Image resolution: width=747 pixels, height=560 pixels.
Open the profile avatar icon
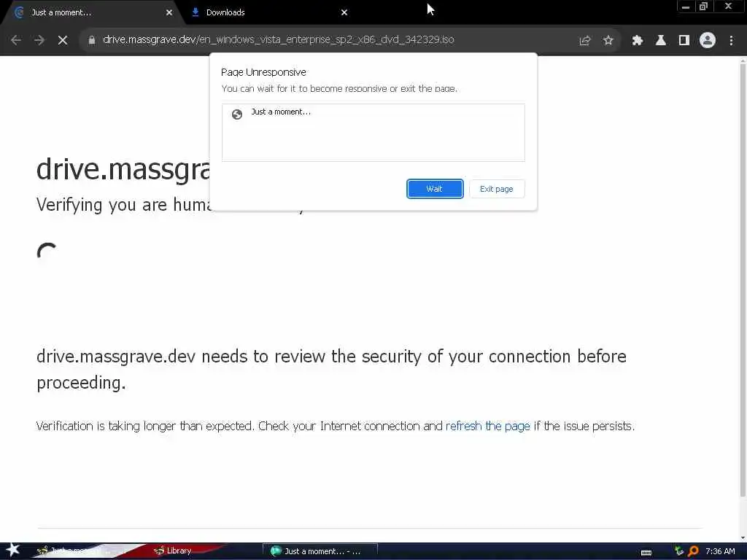coord(708,41)
